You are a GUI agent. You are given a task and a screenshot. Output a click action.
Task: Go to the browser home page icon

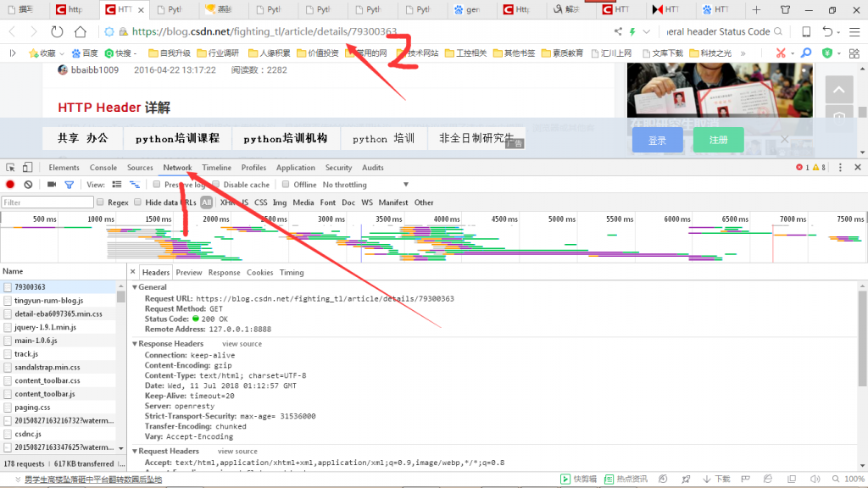[x=81, y=31]
